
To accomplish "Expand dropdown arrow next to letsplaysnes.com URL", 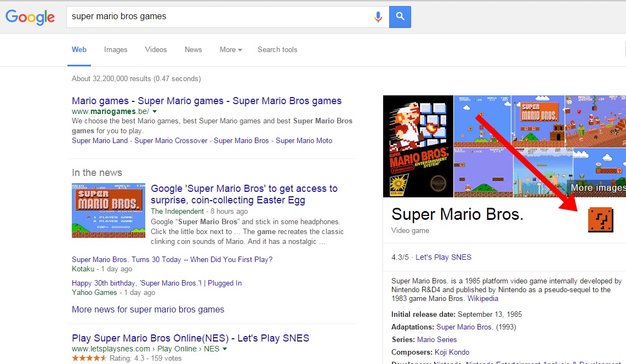I will [x=225, y=349].
